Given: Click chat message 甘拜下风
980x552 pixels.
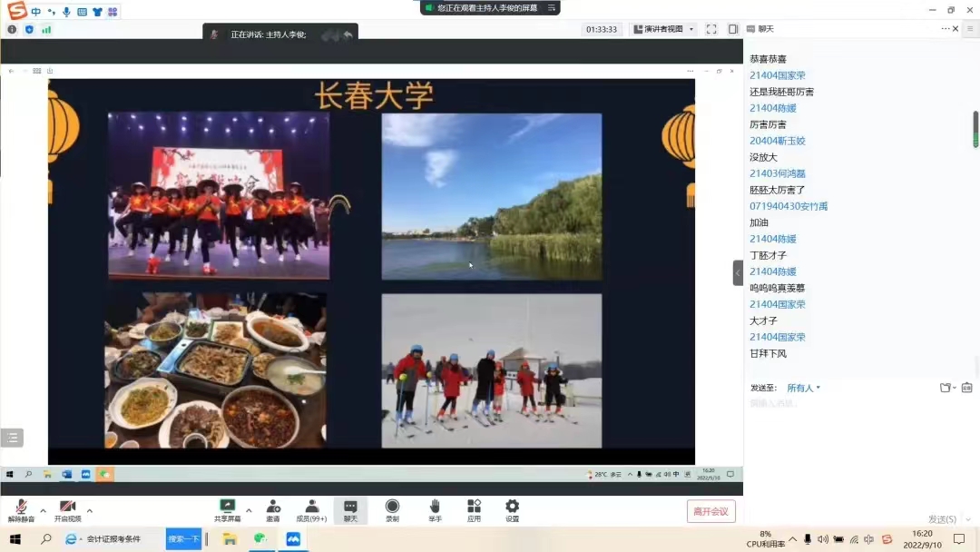Looking at the screenshot, I should pyautogui.click(x=768, y=353).
